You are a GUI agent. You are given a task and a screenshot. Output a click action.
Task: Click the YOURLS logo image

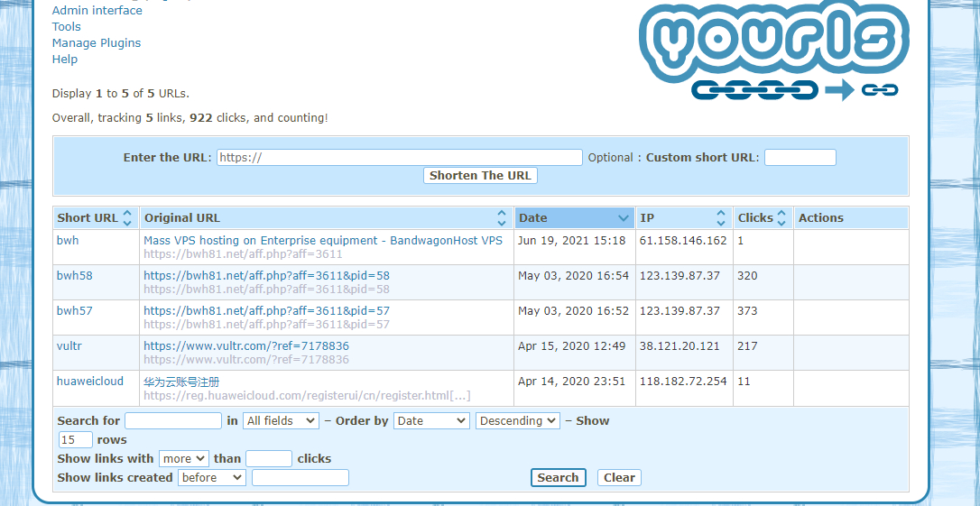773,50
